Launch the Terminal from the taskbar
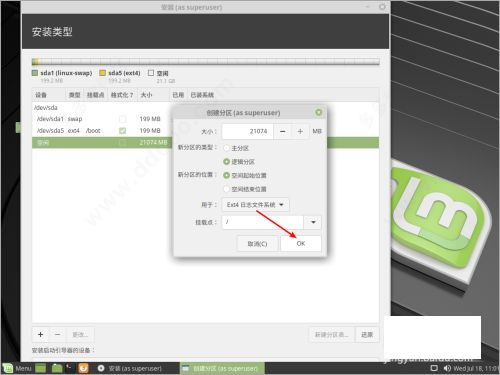Screen dimensions: 500x375 pos(69,368)
